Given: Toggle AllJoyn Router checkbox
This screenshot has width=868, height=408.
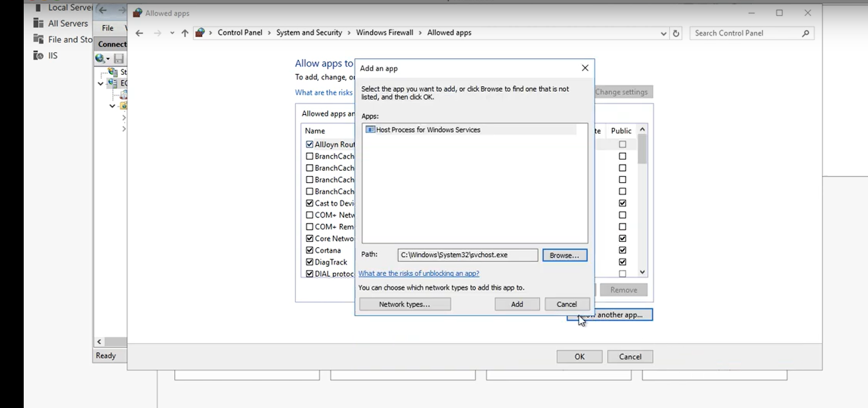Looking at the screenshot, I should point(309,144).
